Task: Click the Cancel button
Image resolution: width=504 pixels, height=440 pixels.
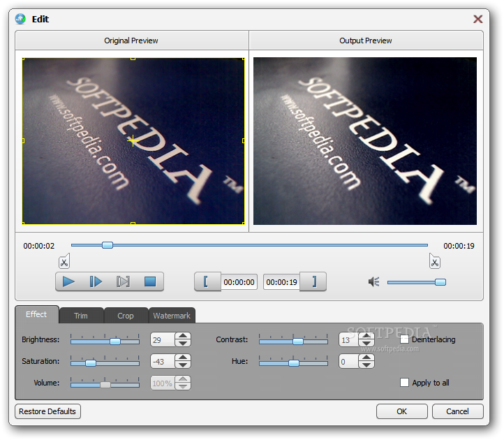Action: click(457, 411)
